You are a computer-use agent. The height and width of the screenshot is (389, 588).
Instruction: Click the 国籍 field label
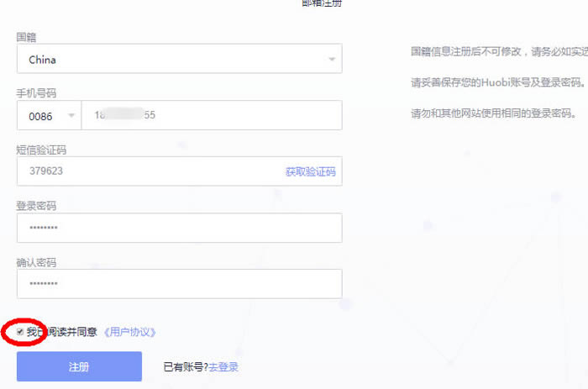(x=26, y=37)
